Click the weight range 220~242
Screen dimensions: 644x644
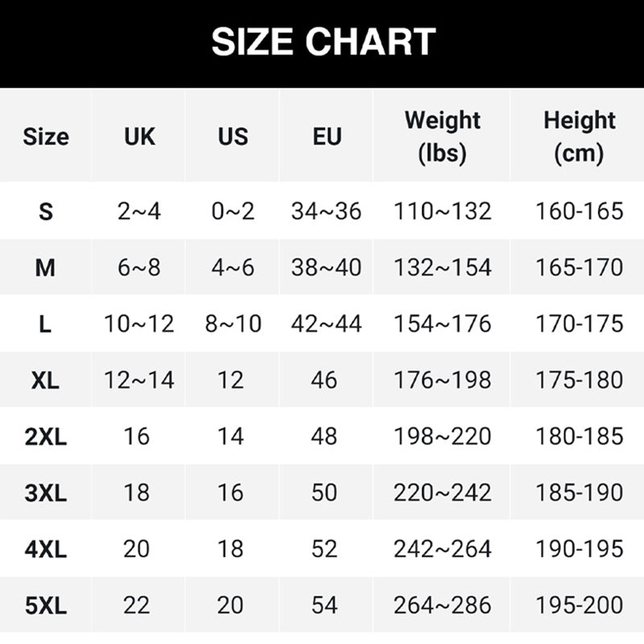point(442,493)
